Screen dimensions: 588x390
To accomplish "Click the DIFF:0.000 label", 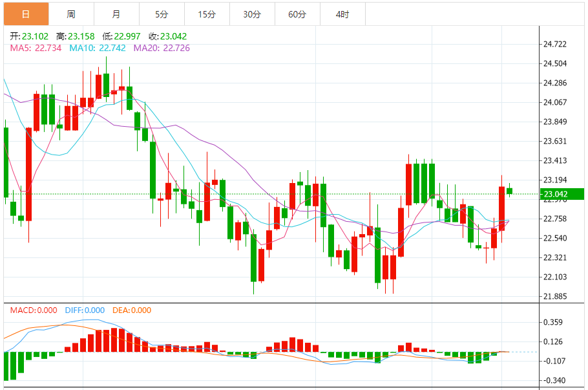I will [85, 310].
